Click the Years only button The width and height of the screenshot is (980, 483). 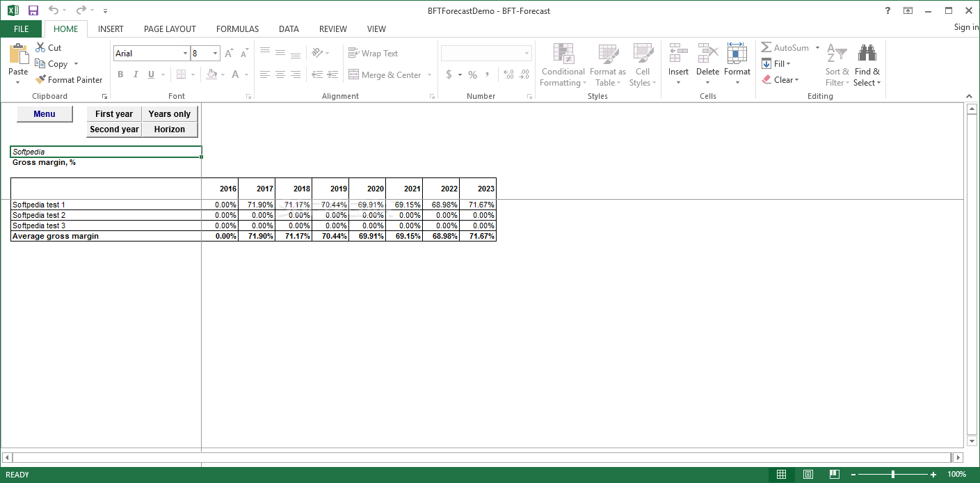pos(170,114)
